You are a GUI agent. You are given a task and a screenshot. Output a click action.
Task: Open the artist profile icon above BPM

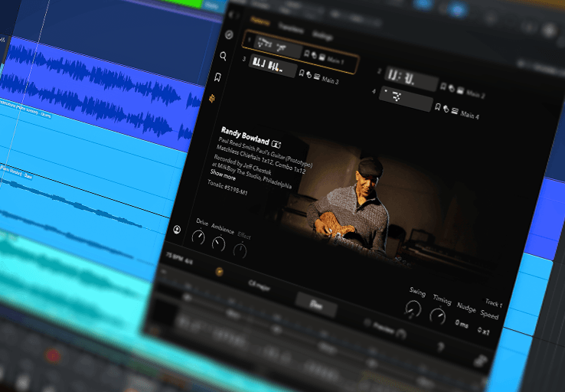tap(178, 229)
